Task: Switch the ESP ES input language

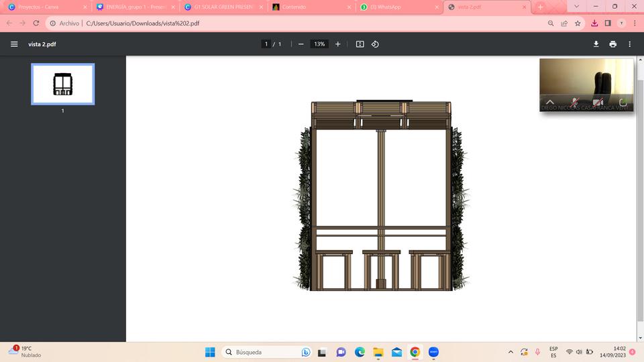Action: [553, 352]
